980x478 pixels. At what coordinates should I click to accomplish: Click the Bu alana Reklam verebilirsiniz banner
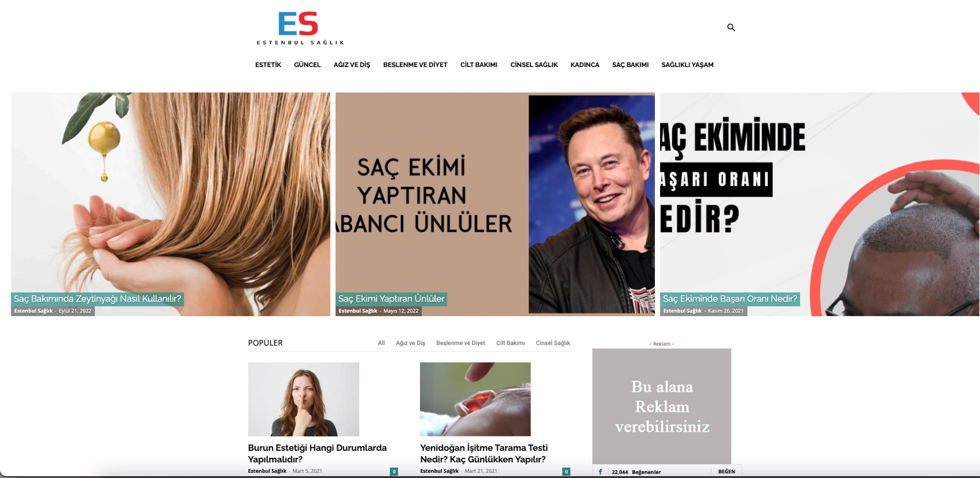pyautogui.click(x=662, y=406)
